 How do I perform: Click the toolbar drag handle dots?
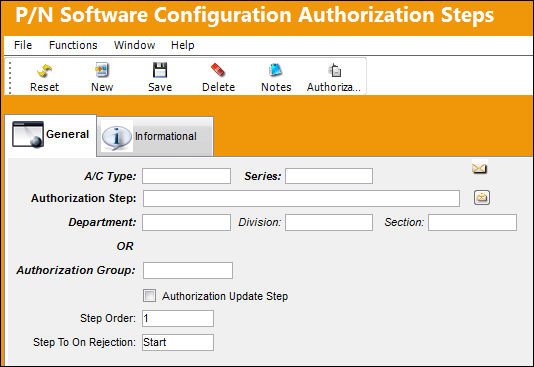pyautogui.click(x=10, y=78)
